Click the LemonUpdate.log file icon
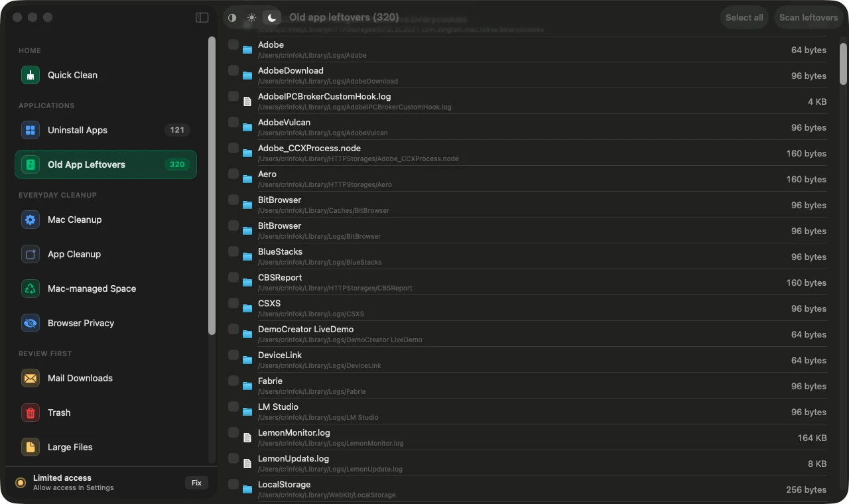This screenshot has height=504, width=849. (247, 464)
